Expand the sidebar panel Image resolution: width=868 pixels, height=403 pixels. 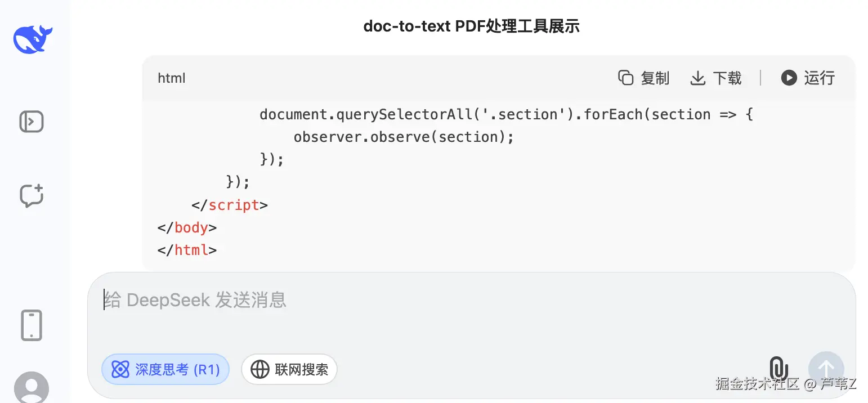pyautogui.click(x=32, y=122)
